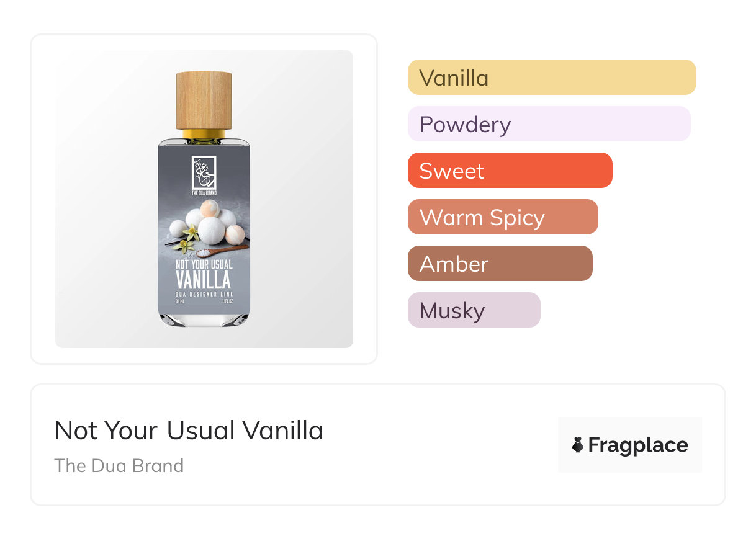The image size is (756, 536).
Task: Click the wooden bottle cap
Action: click(204, 100)
